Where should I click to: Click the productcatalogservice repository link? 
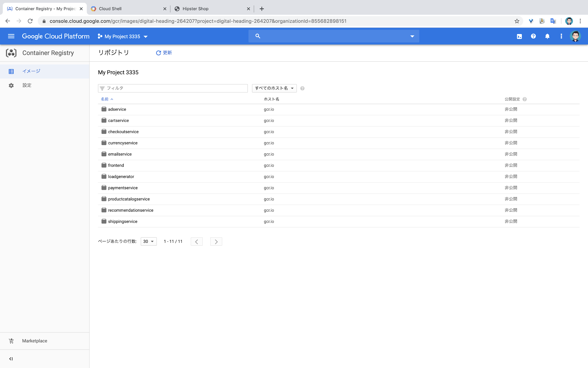pos(129,199)
